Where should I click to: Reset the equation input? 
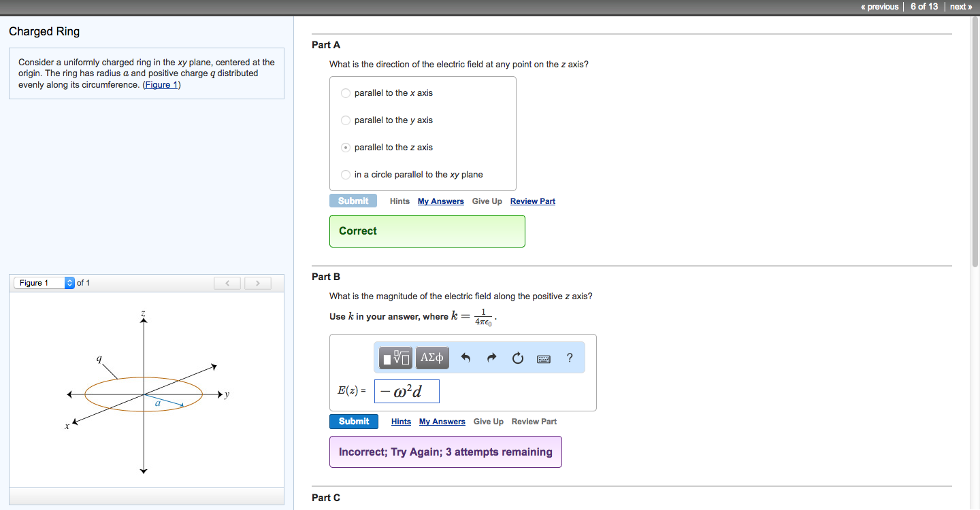517,357
